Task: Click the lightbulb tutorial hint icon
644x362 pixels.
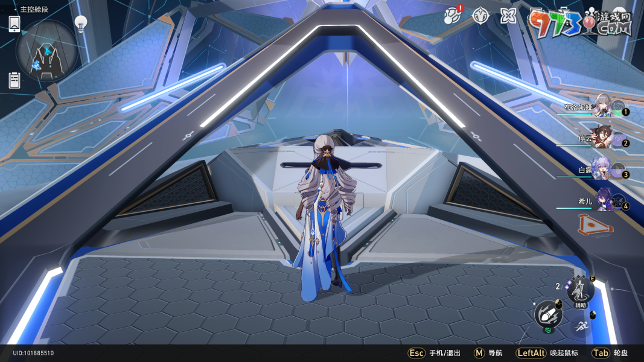Action: pos(80,24)
